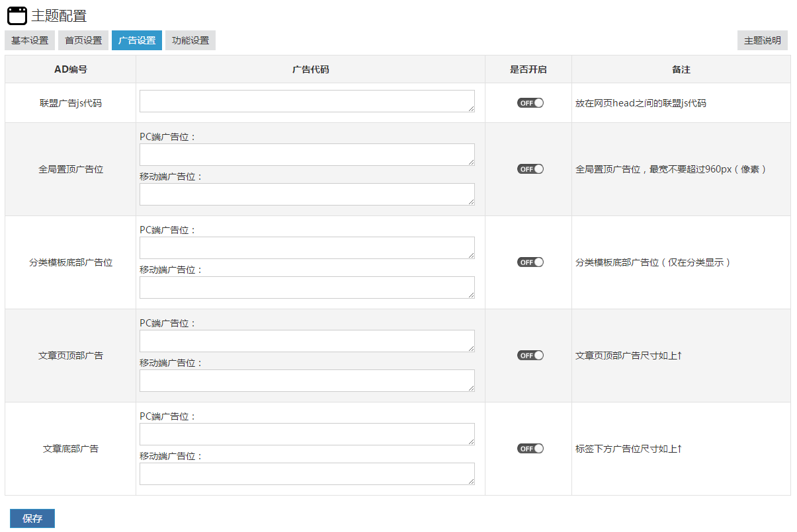This screenshot has height=532, width=797.
Task: Focus 全局置顶广告位 PC端 ad textarea
Action: (x=307, y=155)
